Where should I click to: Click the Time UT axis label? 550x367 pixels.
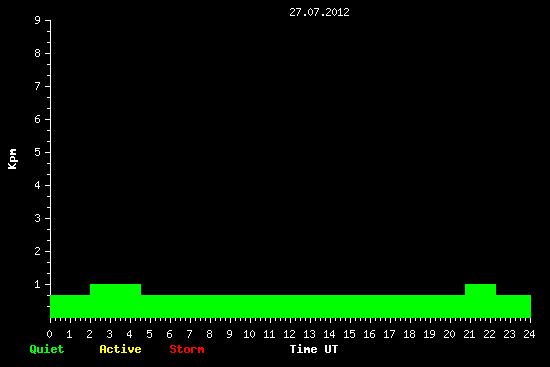click(314, 349)
